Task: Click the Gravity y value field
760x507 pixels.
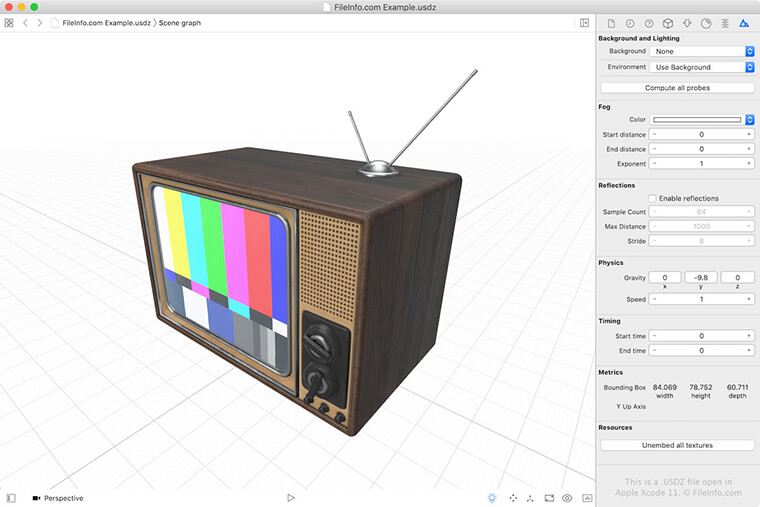Action: point(701,277)
